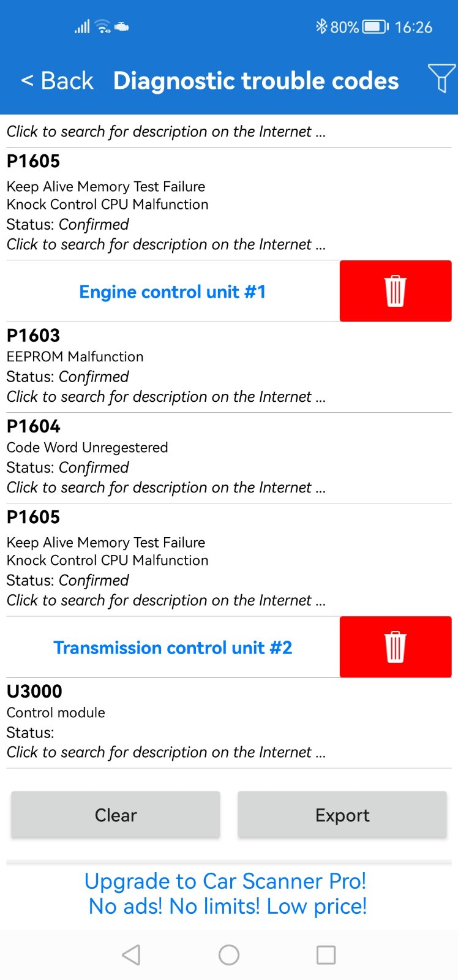458x980 pixels.
Task: Go back using the Back button
Action: click(57, 81)
